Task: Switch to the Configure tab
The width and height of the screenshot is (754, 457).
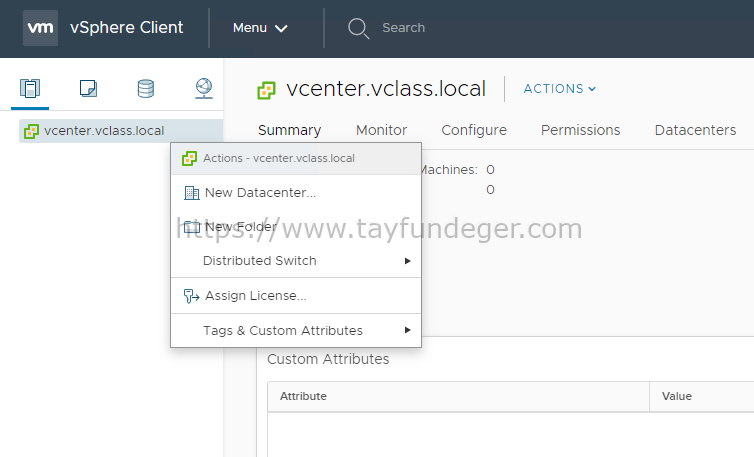Action: (474, 130)
